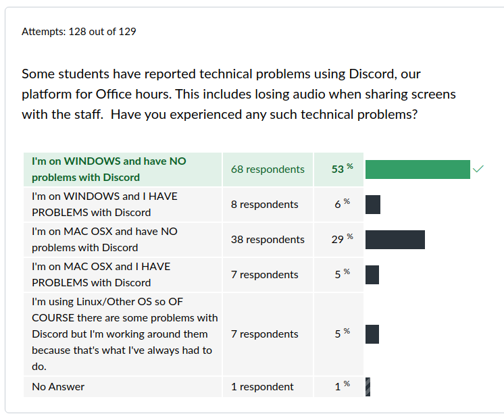This screenshot has width=504, height=420.
Task: Click the Discord question text heading
Action: coord(238,94)
